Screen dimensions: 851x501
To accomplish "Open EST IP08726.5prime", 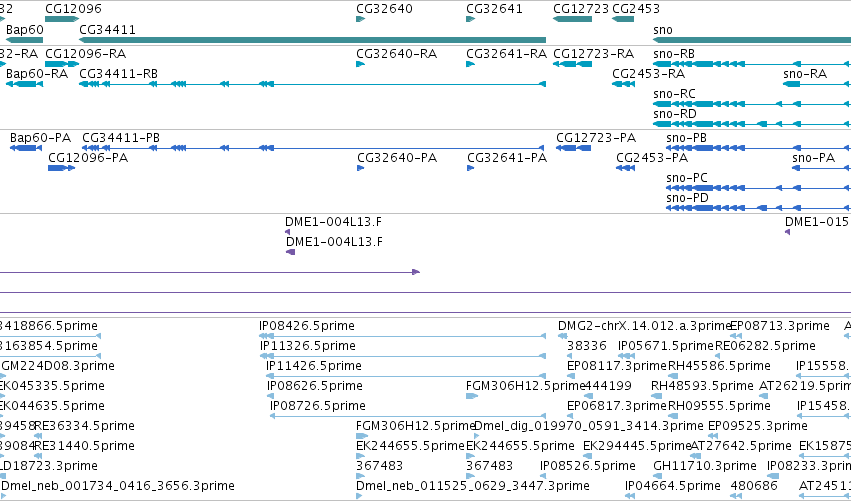I will coord(317,405).
